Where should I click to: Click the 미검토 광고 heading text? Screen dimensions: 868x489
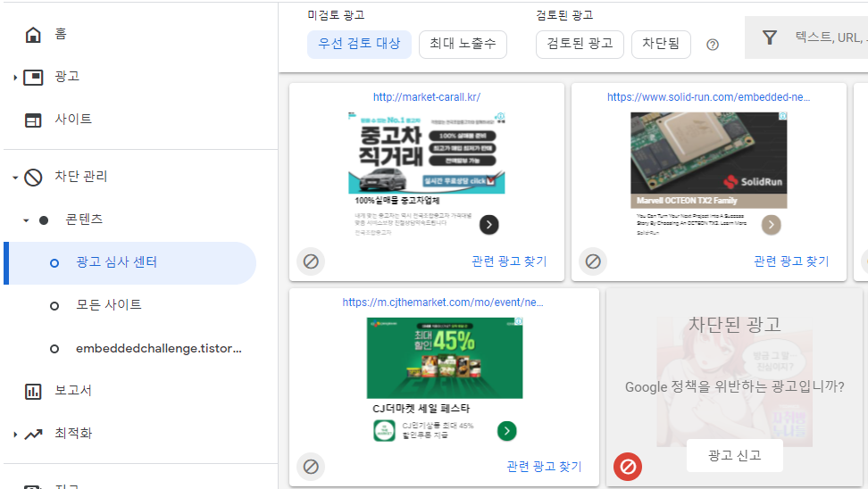coord(336,15)
